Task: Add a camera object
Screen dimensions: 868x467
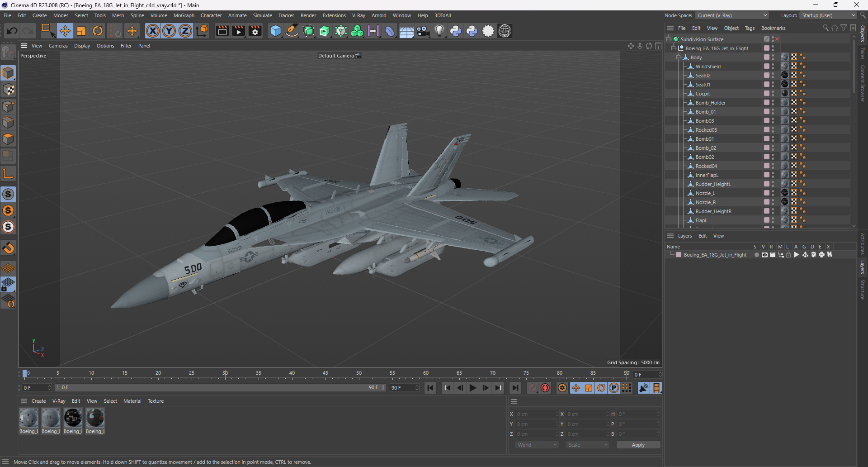Action: pyautogui.click(x=423, y=31)
